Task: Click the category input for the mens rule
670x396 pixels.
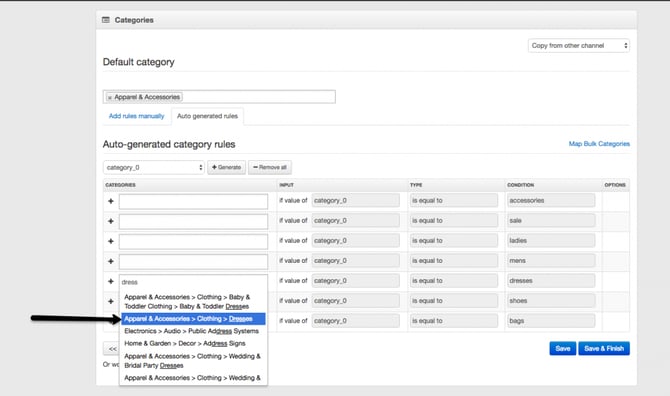Action: (x=194, y=261)
